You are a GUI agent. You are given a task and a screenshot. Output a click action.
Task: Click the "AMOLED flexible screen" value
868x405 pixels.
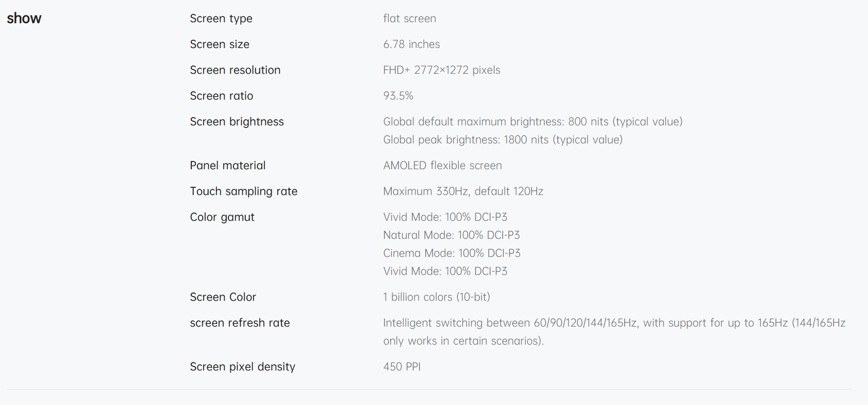[442, 166]
